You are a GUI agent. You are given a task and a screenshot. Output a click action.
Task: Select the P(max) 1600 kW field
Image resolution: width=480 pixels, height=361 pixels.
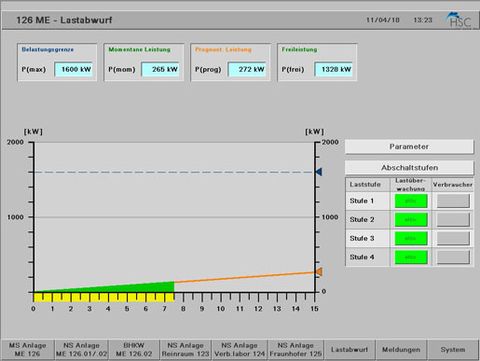coord(74,69)
